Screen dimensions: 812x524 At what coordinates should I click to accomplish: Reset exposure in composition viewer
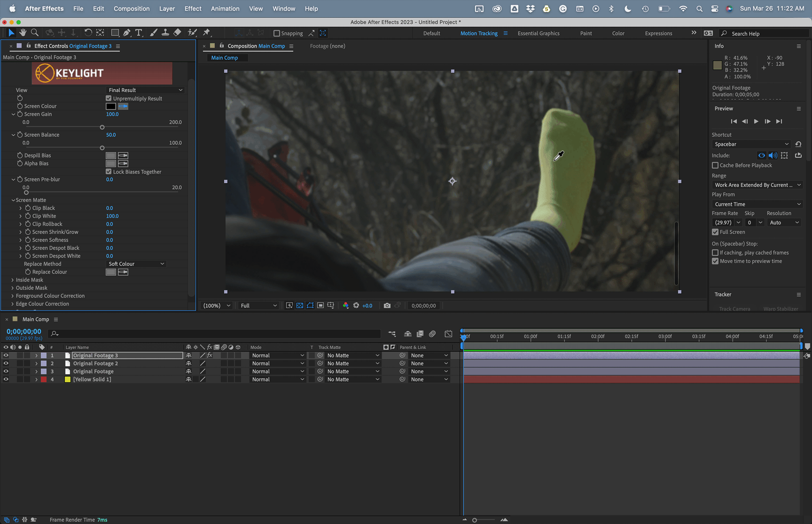coord(356,306)
